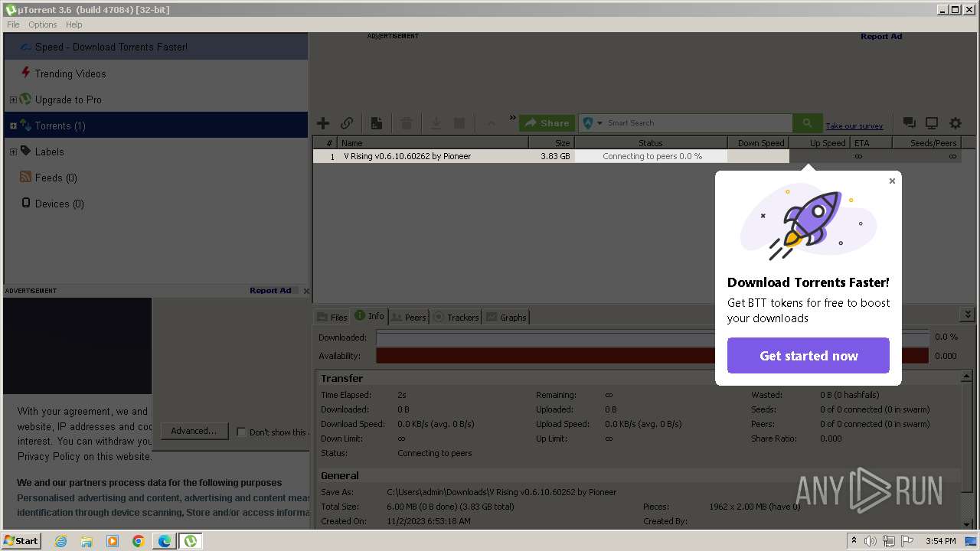This screenshot has height=551, width=980.
Task: Sort by Up Speed column header
Action: [819, 143]
